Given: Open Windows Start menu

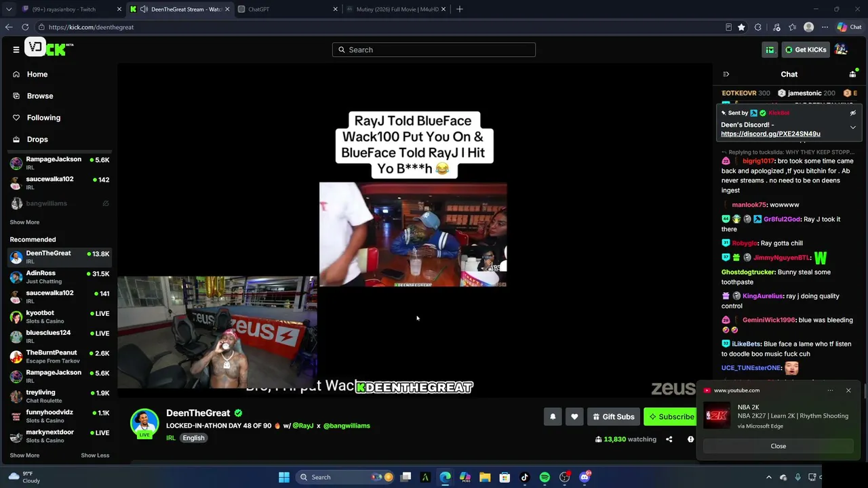Looking at the screenshot, I should pos(284,477).
